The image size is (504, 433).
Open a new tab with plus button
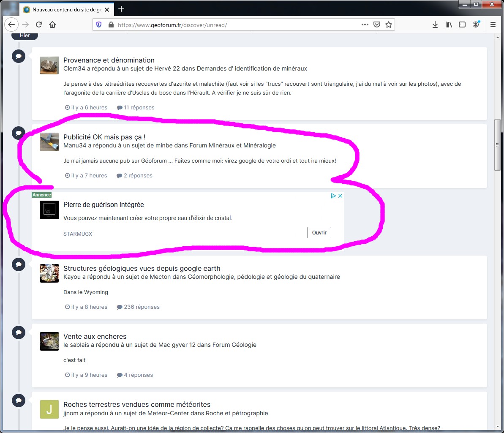[x=121, y=9]
